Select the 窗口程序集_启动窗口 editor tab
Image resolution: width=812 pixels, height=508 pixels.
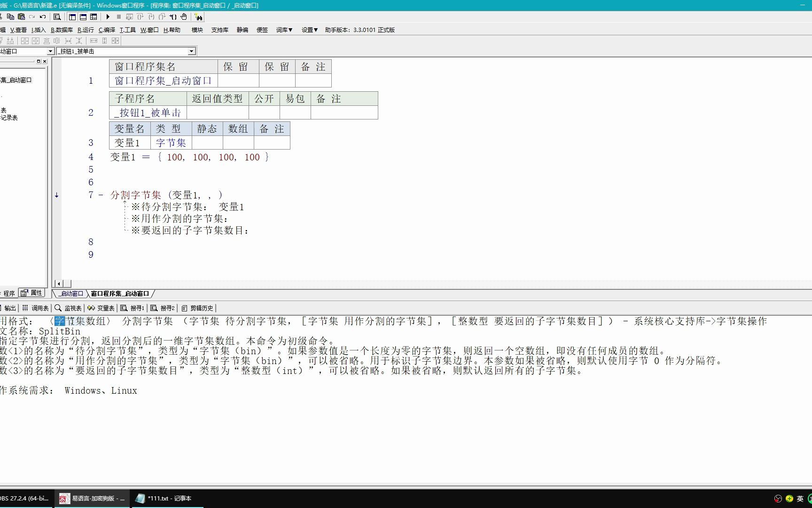click(x=120, y=294)
